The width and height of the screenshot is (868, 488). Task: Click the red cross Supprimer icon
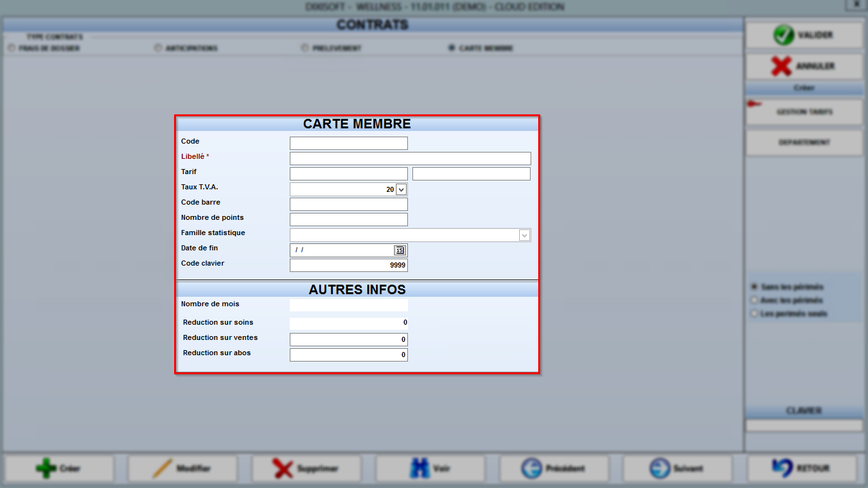[x=283, y=469]
